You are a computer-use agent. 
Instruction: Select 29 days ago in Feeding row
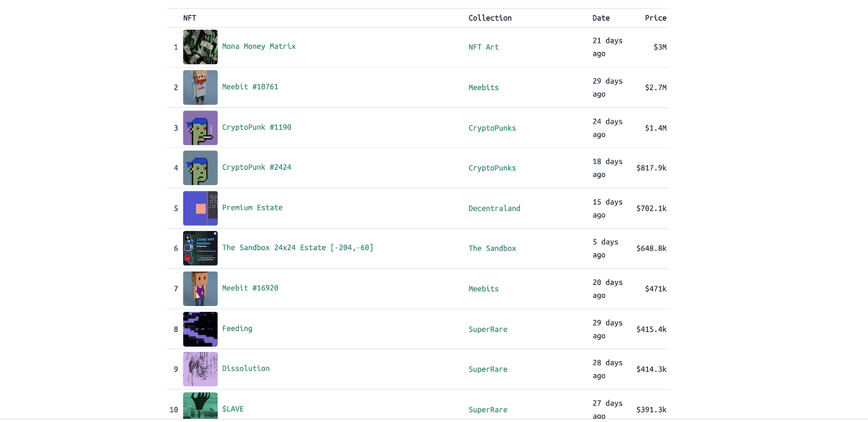[608, 329]
